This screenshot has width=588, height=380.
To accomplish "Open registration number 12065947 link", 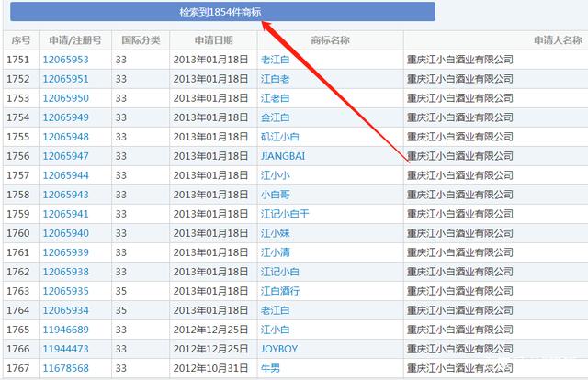I will (x=65, y=156).
